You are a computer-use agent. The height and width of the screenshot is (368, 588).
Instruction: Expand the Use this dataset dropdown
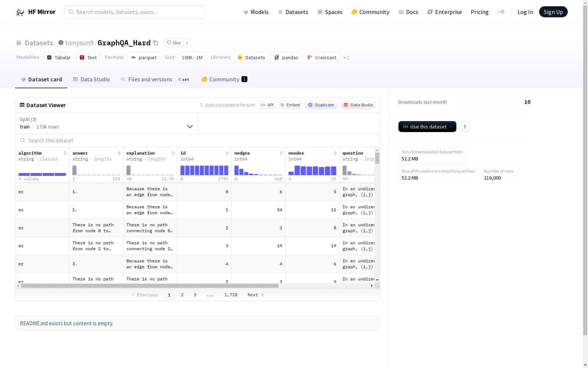point(427,127)
